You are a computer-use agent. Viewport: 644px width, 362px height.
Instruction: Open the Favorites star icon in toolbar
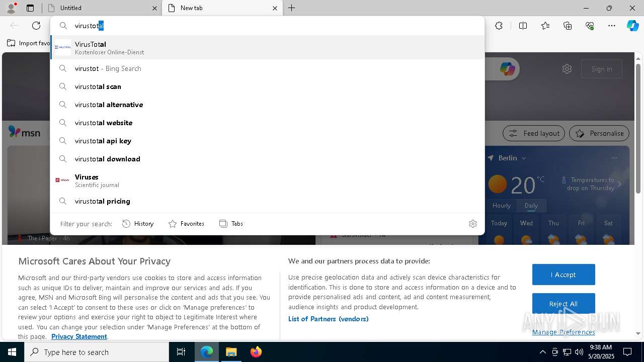tap(545, 26)
